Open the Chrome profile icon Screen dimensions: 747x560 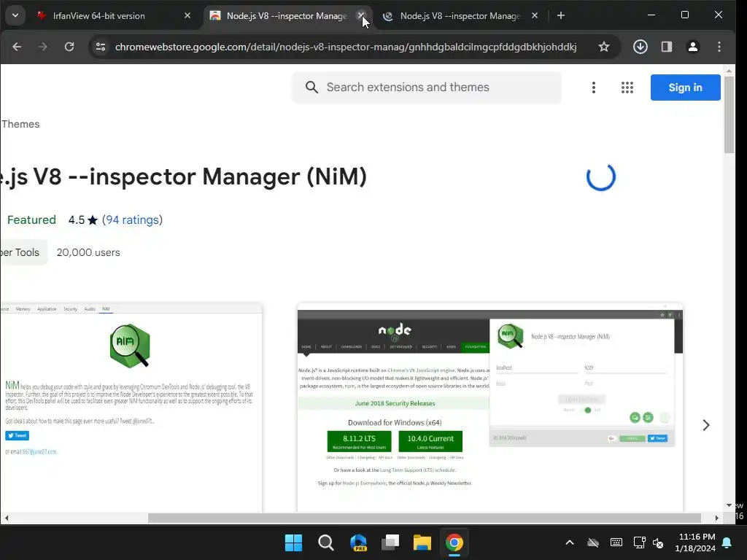[x=693, y=47]
